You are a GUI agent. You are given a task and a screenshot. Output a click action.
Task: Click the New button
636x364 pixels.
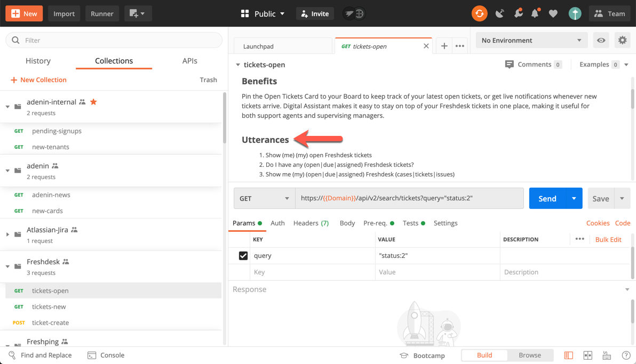[x=24, y=13]
